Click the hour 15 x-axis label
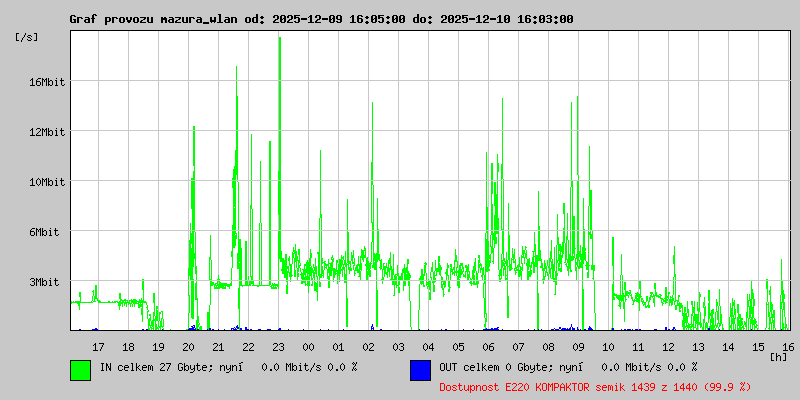The image size is (800, 400). tap(758, 347)
